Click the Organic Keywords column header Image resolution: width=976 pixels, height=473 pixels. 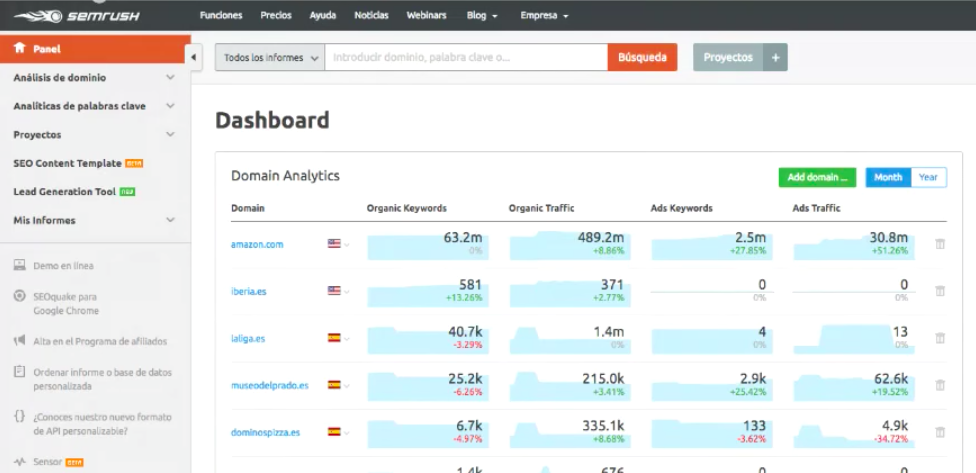coord(406,208)
